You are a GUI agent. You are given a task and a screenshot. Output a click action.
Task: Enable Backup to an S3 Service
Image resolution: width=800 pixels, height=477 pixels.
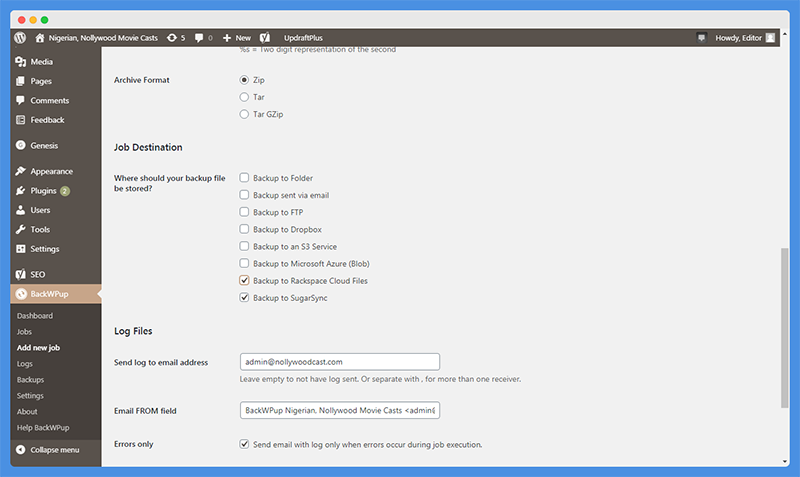(x=244, y=246)
